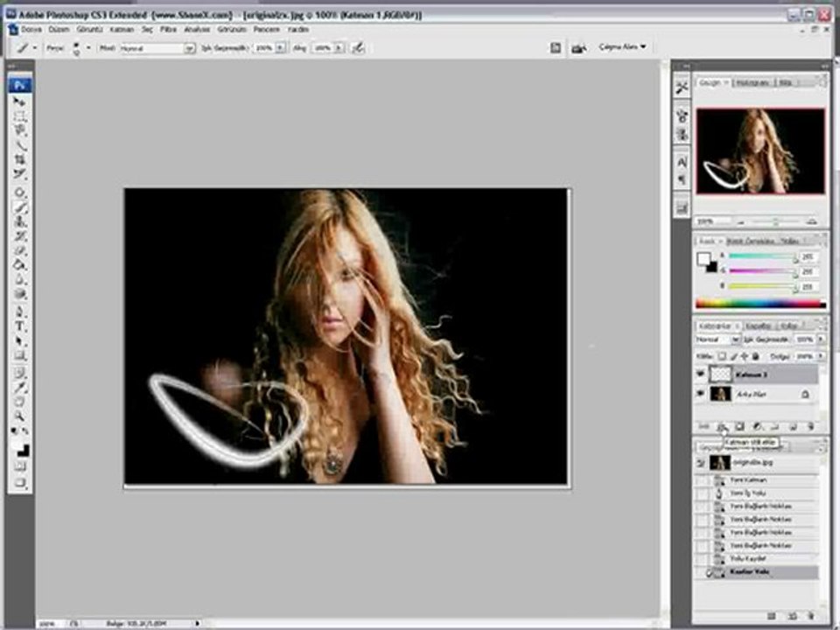Toggle lock all padlock in Layers panel
Image resolution: width=840 pixels, height=630 pixels.
pyautogui.click(x=755, y=356)
